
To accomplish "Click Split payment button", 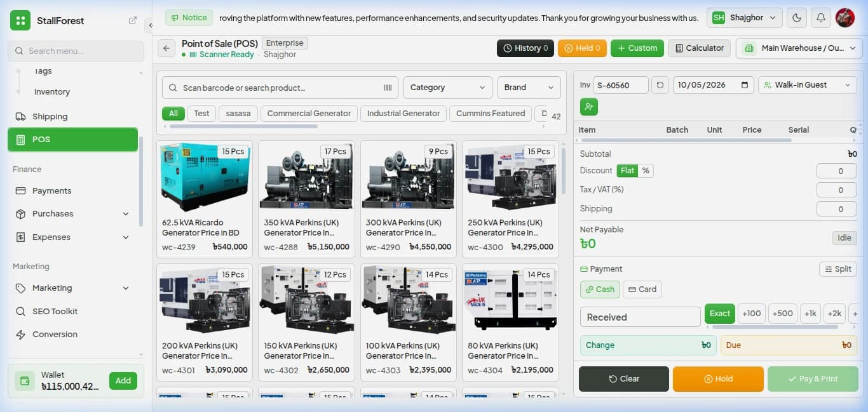I will point(838,269).
